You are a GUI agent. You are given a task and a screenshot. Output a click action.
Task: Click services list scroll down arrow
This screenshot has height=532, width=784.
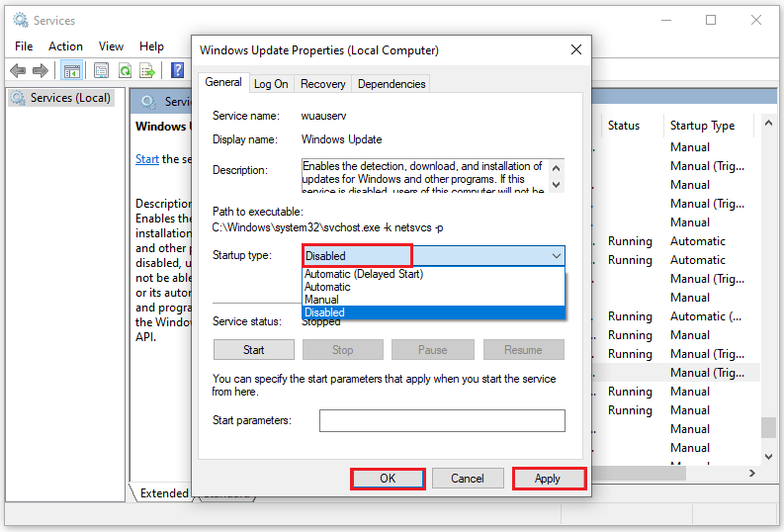click(x=768, y=457)
